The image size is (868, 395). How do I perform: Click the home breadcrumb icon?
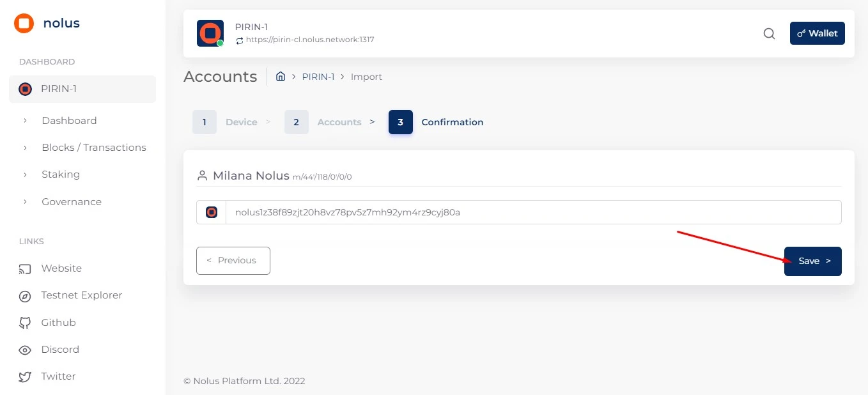(x=280, y=76)
